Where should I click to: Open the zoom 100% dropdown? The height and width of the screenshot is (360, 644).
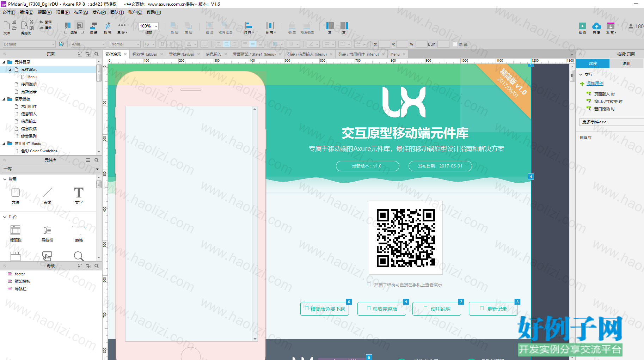(x=156, y=26)
